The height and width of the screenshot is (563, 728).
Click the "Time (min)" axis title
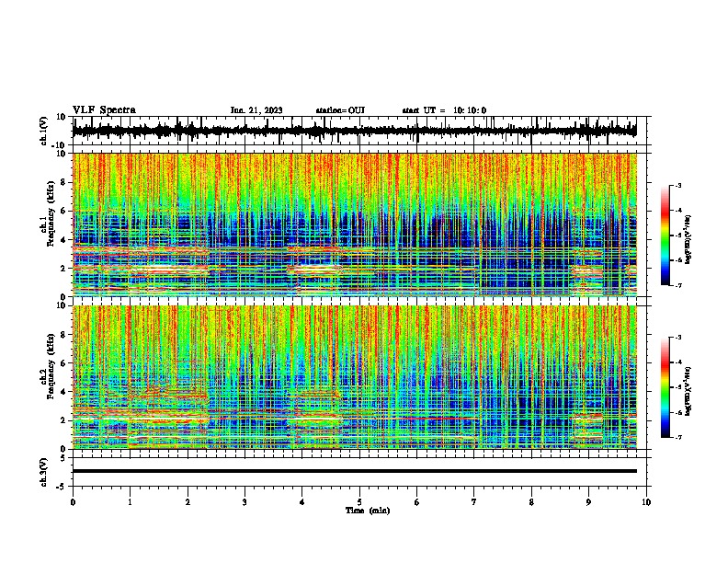[x=368, y=511]
